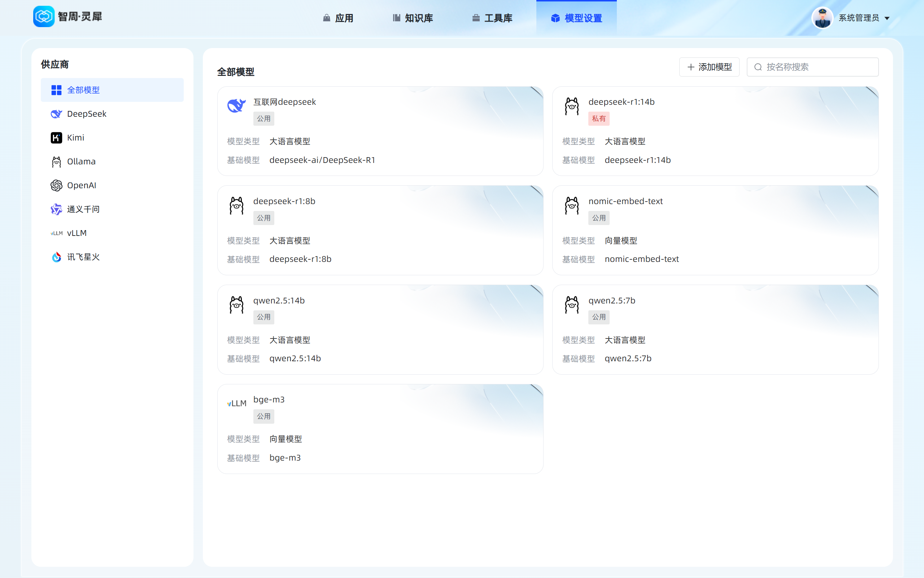Filter by DeepSeek supplier

coord(112,114)
